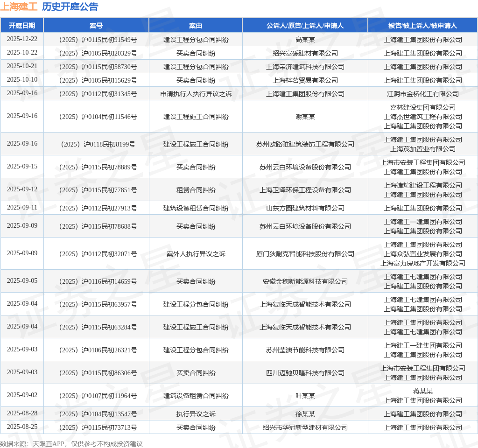The height and width of the screenshot is (448, 478).
Task: Select date cell 2025-08-25
Action: pyautogui.click(x=22, y=427)
